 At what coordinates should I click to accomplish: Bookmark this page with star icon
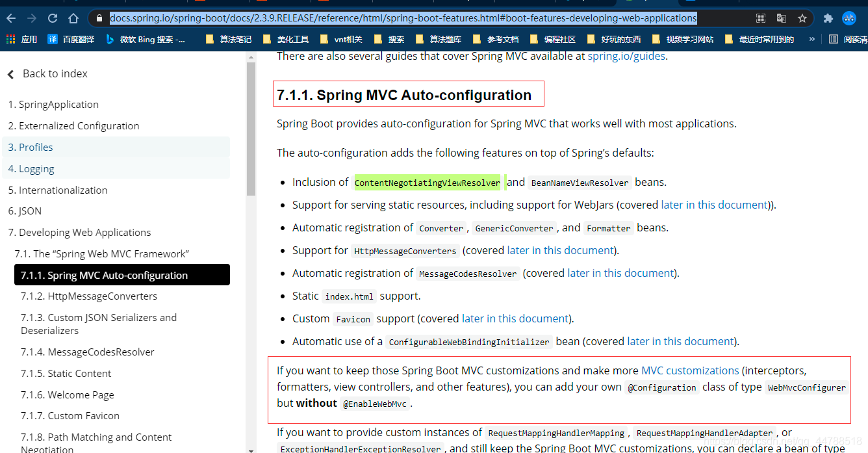[802, 18]
